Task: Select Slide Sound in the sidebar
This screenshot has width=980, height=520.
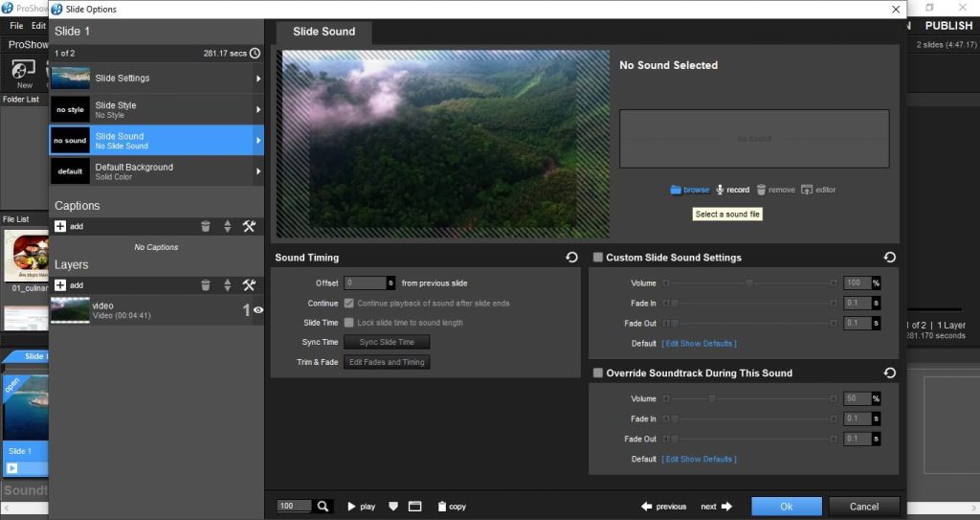Action: click(153, 141)
